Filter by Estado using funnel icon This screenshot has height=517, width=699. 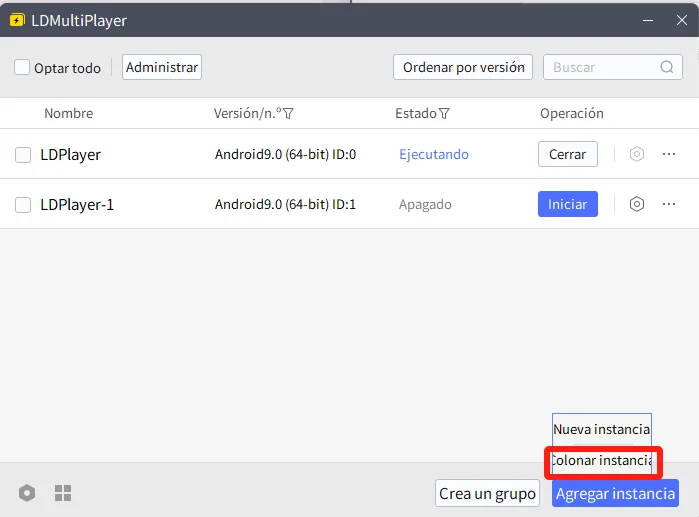click(444, 114)
